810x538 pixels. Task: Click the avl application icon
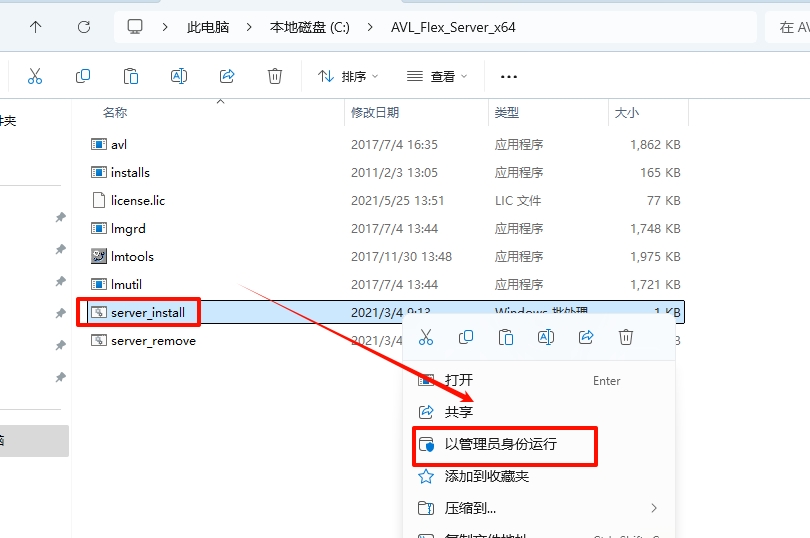click(x=99, y=144)
